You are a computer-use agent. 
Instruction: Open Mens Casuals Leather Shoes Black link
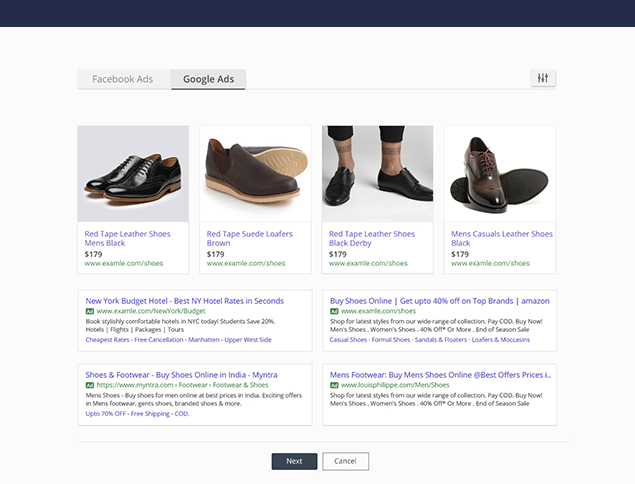pos(502,238)
